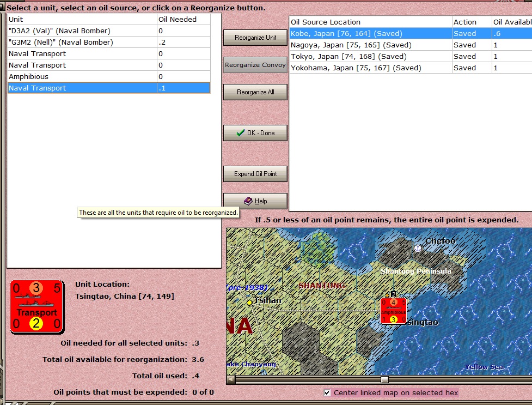Click the Chefoo port anchor icon
Image resolution: width=532 pixels, height=405 pixels.
coord(418,249)
